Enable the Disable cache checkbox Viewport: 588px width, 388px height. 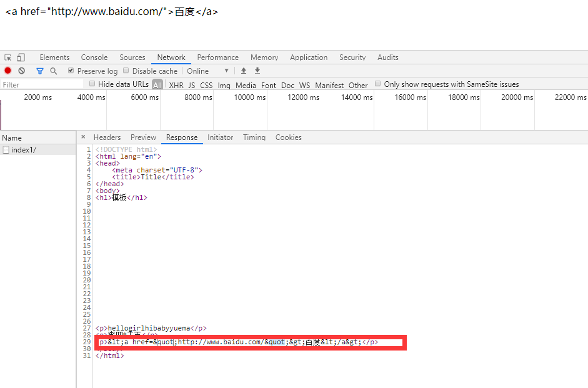[126, 71]
